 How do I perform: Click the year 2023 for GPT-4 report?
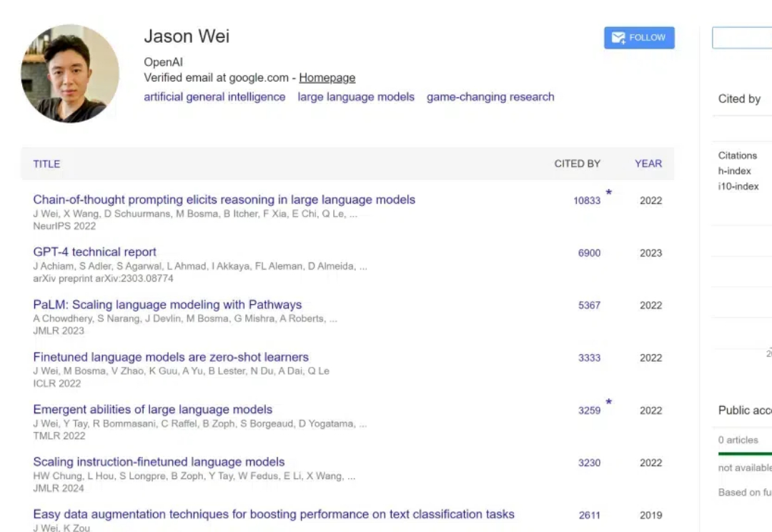point(651,253)
